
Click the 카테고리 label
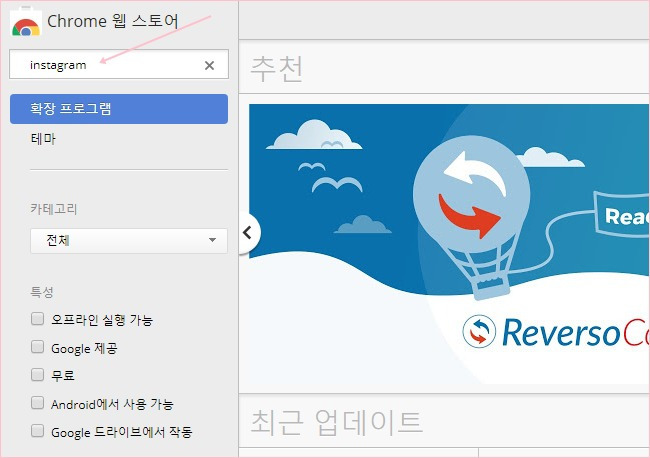(53, 208)
